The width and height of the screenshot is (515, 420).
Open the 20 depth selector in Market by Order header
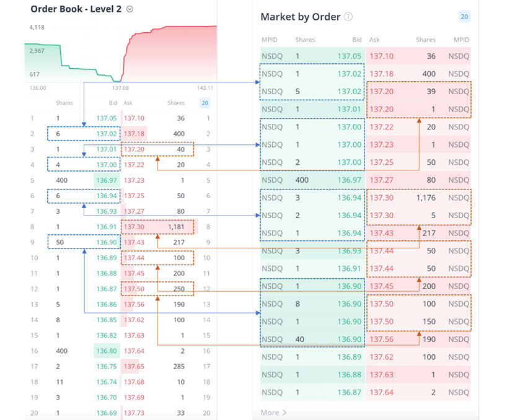click(x=464, y=17)
